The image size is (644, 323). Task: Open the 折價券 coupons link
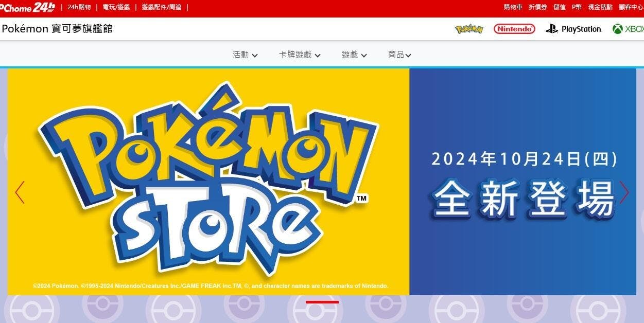click(537, 7)
